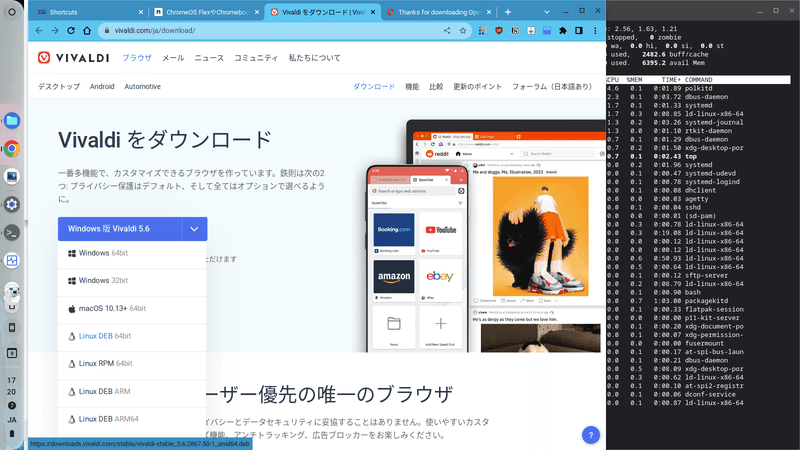The width and height of the screenshot is (800, 450).
Task: Open the Terminal app in shelf
Action: pyautogui.click(x=12, y=233)
